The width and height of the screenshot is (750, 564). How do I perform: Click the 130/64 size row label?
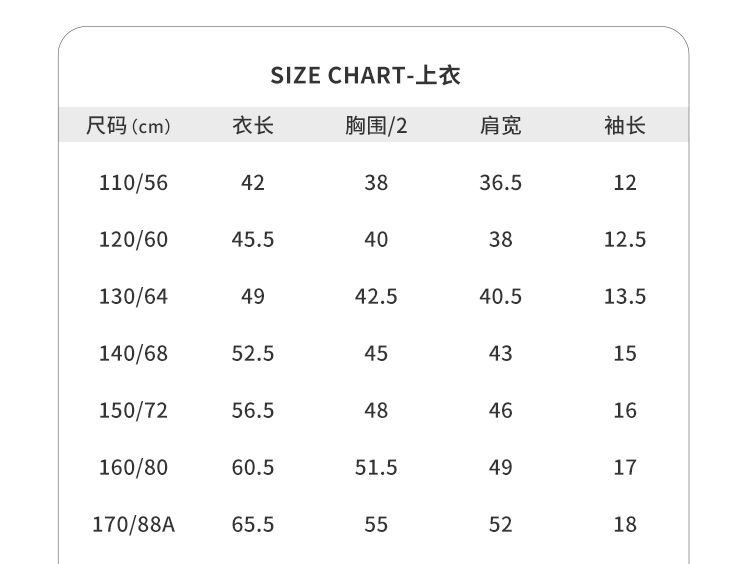click(133, 297)
